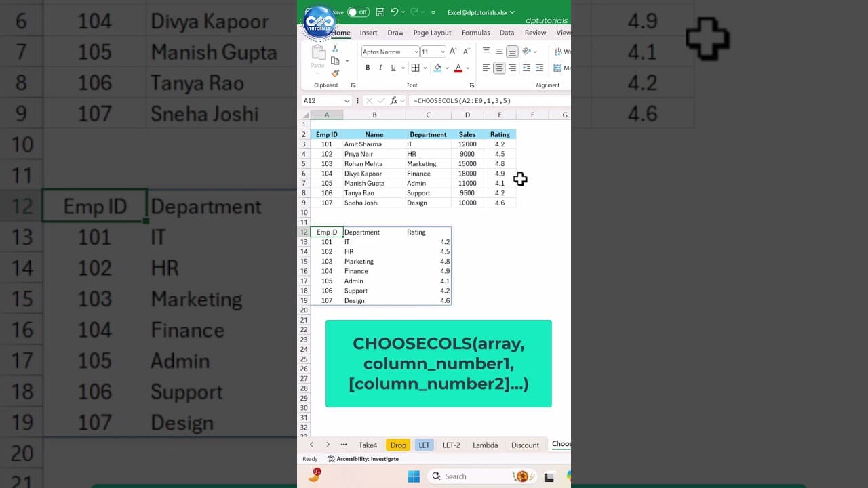
Task: Apply bold formatting
Action: point(368,68)
